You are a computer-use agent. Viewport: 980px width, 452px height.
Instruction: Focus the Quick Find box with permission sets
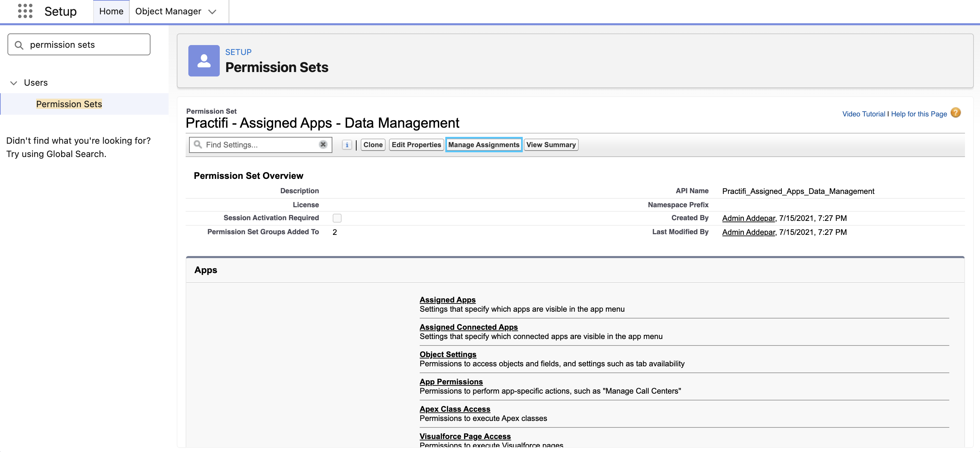point(79,44)
